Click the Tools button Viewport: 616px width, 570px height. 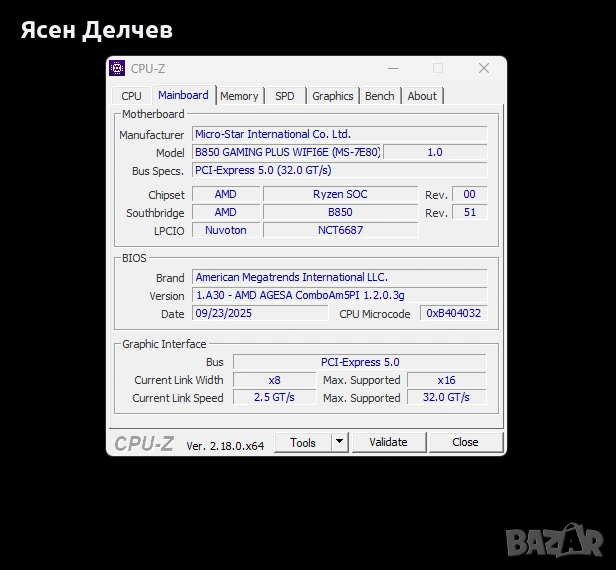[302, 442]
